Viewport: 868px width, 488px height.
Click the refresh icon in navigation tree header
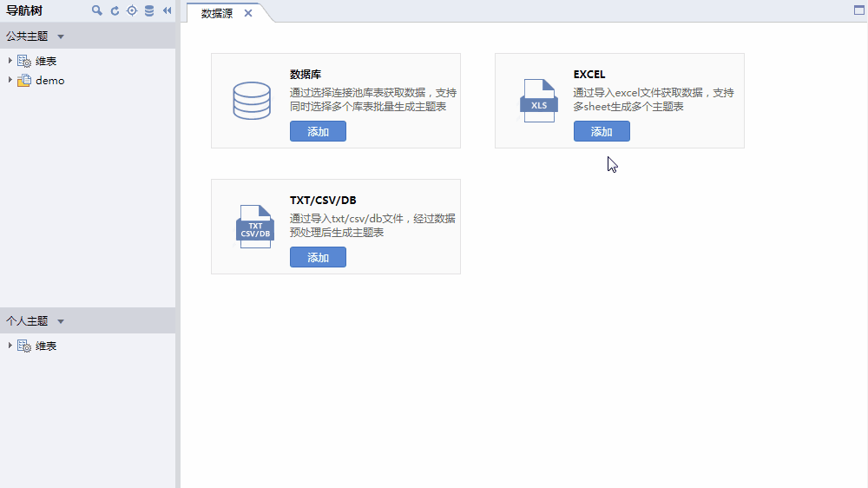pyautogui.click(x=115, y=10)
